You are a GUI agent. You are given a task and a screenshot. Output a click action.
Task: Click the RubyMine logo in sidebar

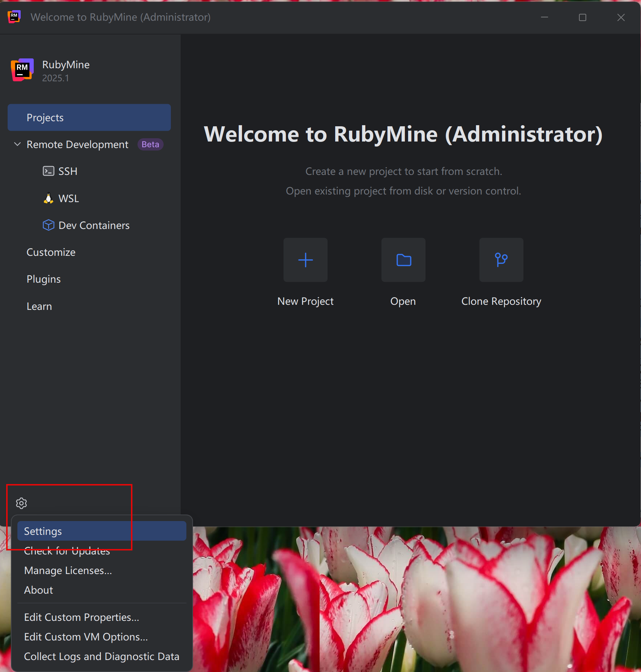click(22, 70)
